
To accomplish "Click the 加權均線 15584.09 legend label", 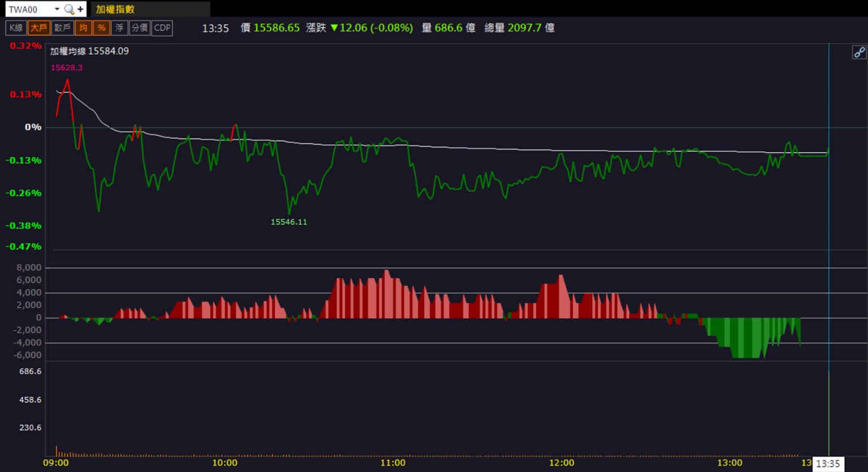I will (x=89, y=51).
